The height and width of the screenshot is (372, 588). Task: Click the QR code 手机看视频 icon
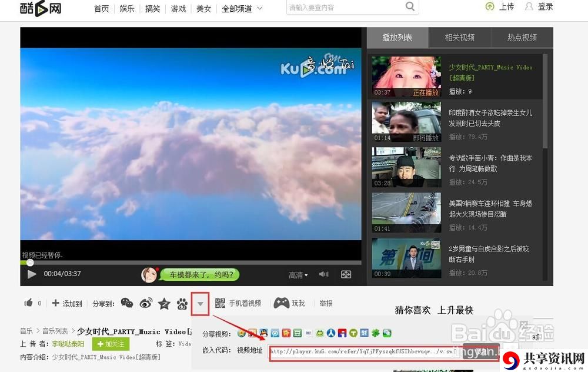(220, 303)
